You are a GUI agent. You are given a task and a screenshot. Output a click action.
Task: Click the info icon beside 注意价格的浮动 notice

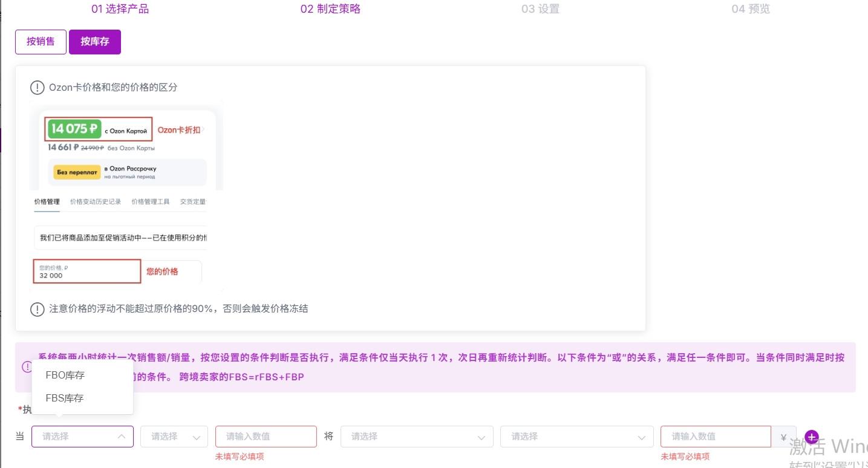37,309
